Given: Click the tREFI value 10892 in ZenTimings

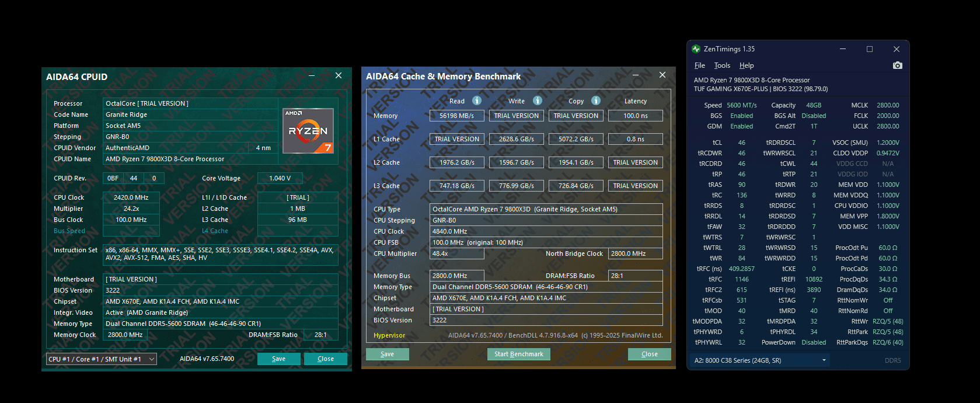Looking at the screenshot, I should click(814, 279).
